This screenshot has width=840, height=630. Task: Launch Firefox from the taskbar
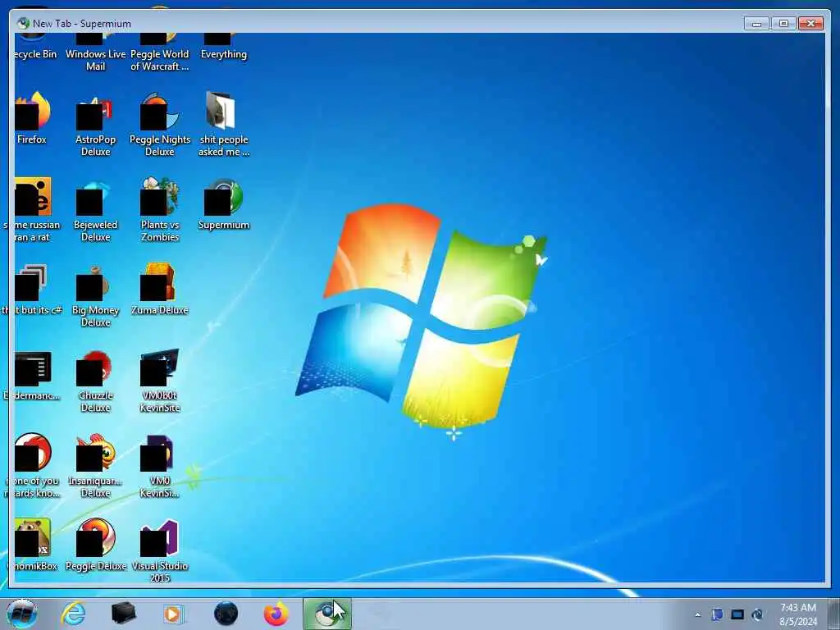tap(276, 614)
